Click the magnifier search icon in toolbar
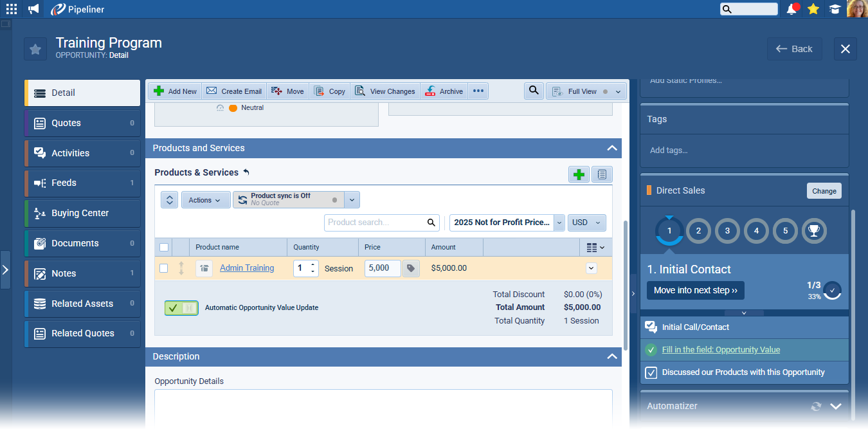The width and height of the screenshot is (868, 429). pyautogui.click(x=533, y=91)
